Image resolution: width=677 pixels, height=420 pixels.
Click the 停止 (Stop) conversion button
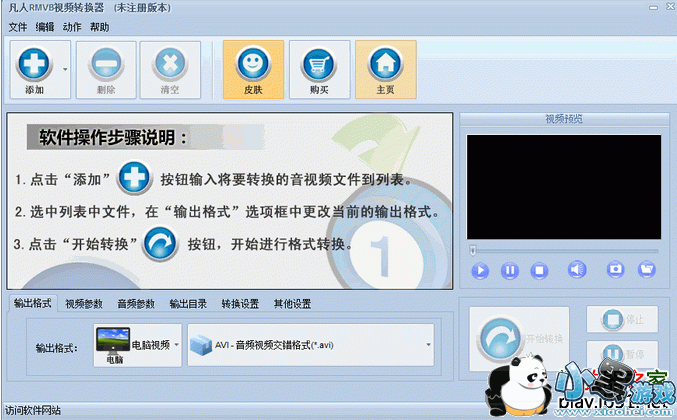coord(622,319)
